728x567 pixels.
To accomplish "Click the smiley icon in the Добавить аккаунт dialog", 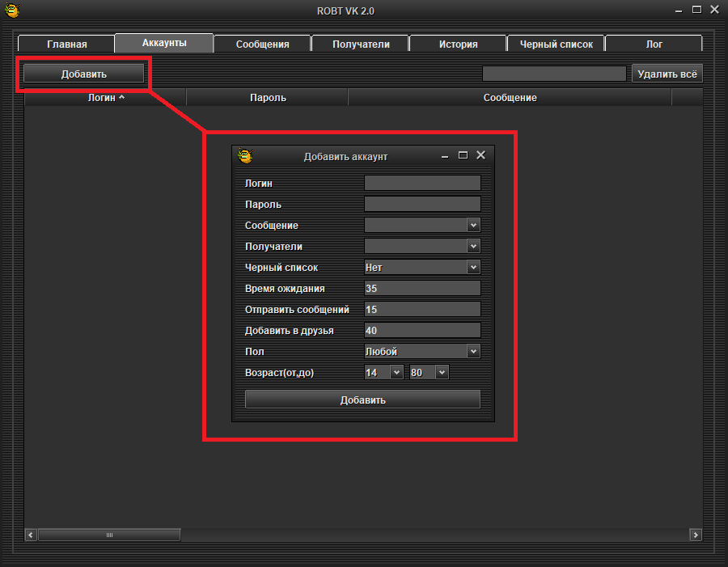I will tap(245, 155).
